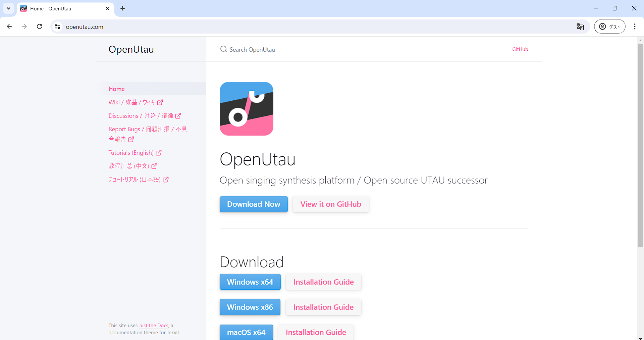
Task: Open the Just the Docs link
Action: [154, 326]
